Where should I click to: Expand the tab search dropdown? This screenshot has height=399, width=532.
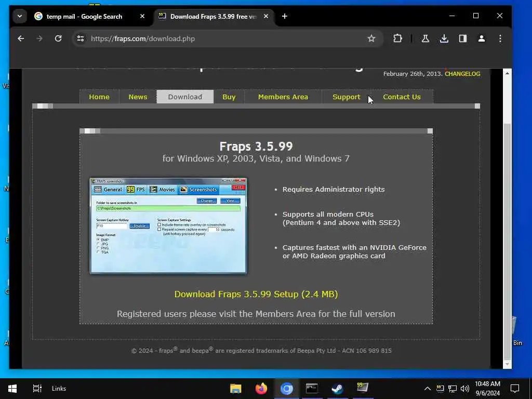click(20, 16)
